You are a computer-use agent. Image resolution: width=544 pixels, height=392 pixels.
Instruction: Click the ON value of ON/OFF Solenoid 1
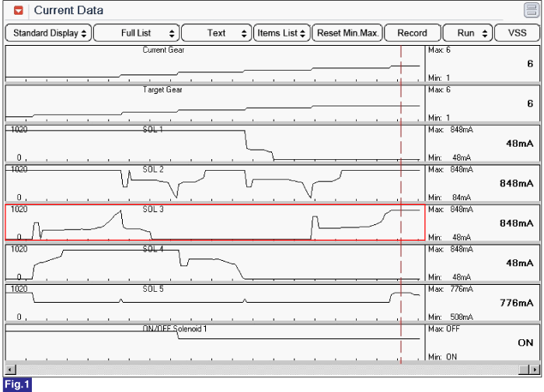pyautogui.click(x=525, y=343)
